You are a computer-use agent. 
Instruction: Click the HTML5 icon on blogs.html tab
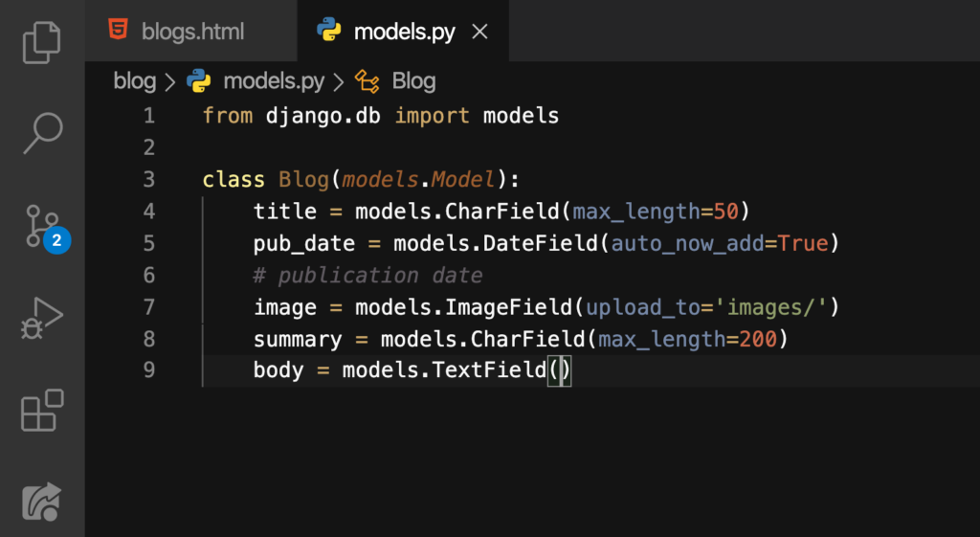tap(118, 30)
